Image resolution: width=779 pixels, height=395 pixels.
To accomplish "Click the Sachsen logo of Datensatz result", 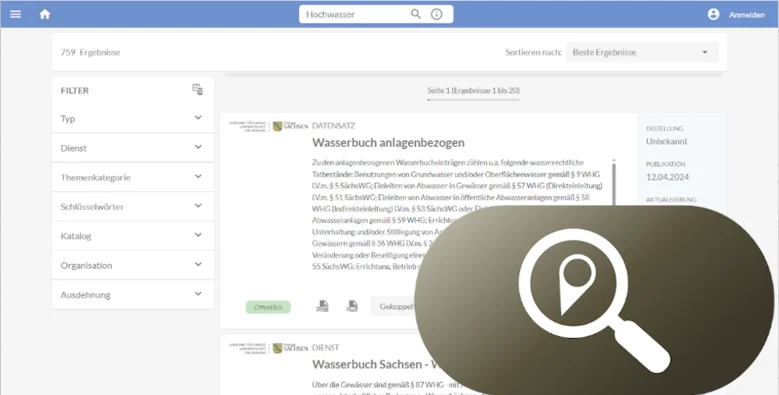I will click(x=290, y=126).
